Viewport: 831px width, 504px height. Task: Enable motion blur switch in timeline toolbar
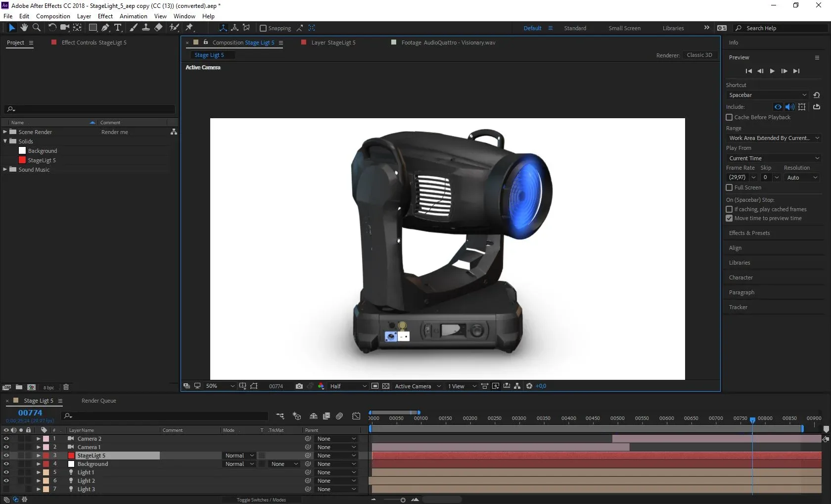pyautogui.click(x=339, y=416)
